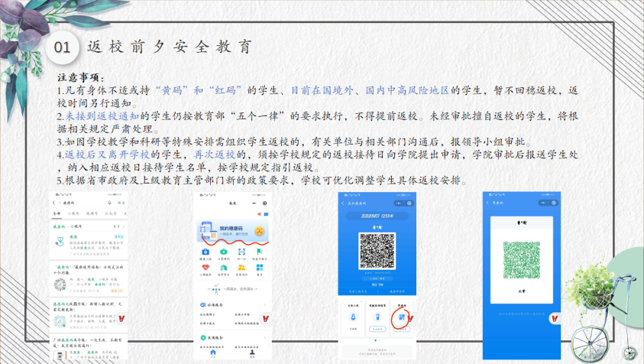Expand the 社保服务 section arrow
This screenshot has height=364, width=644.
(265, 304)
